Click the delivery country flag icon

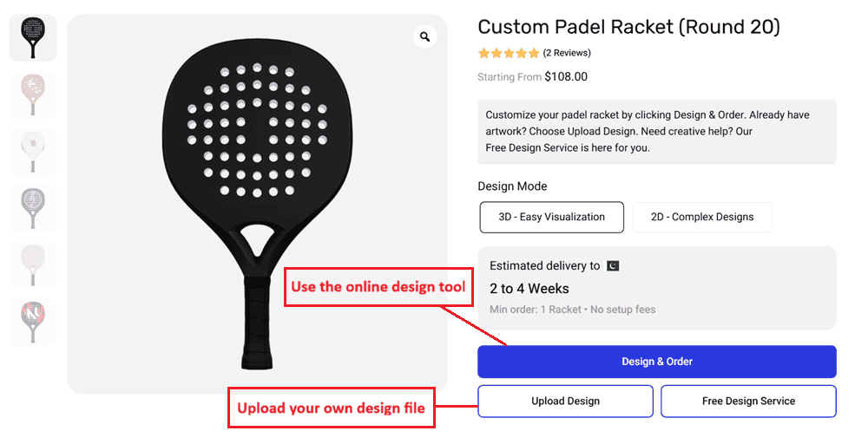coord(613,266)
